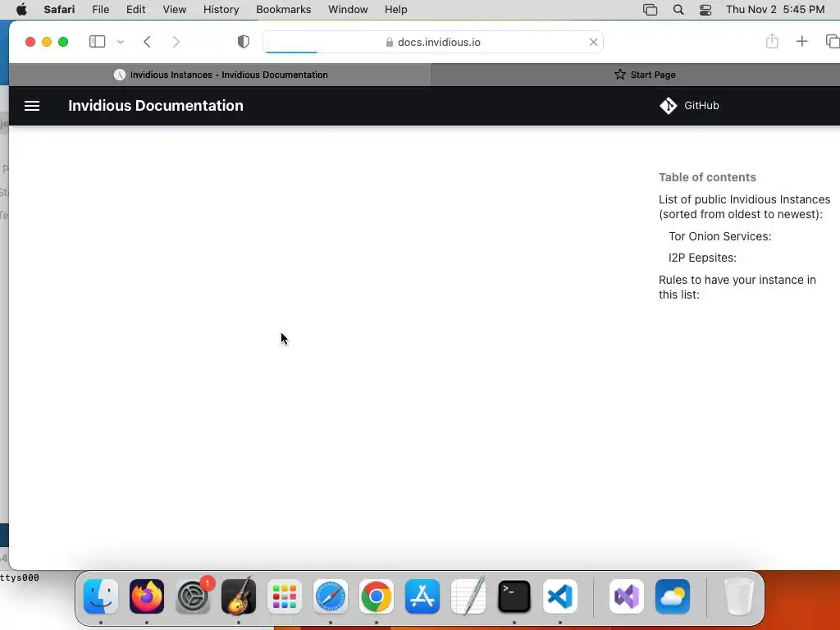Open Visual Studio Code from the Dock
840x630 pixels.
(559, 596)
